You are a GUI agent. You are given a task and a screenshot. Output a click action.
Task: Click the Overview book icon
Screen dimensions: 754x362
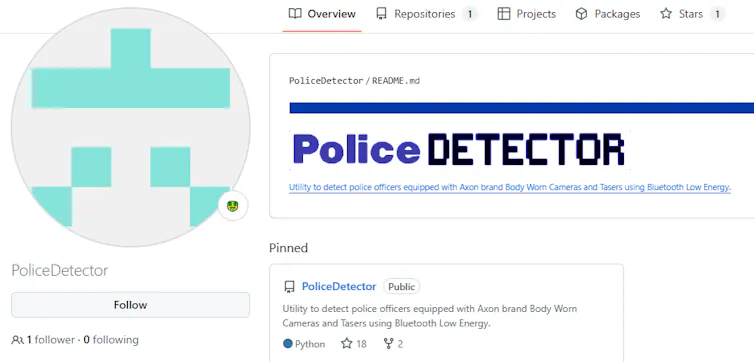(295, 14)
